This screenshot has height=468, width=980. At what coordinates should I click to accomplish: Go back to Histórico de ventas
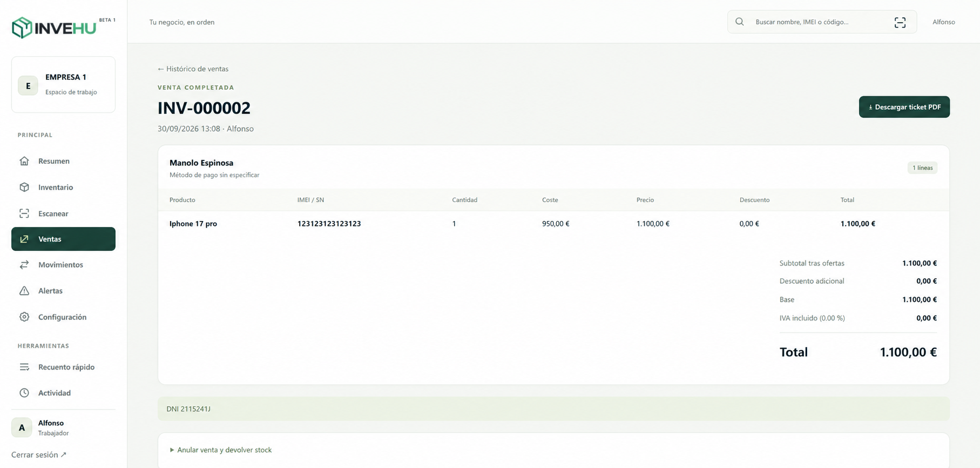point(193,69)
